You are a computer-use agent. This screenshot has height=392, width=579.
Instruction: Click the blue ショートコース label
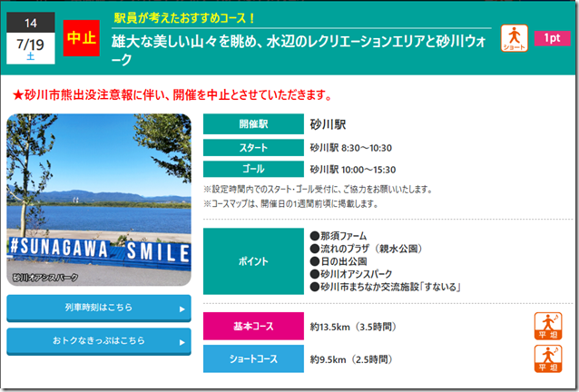253,358
